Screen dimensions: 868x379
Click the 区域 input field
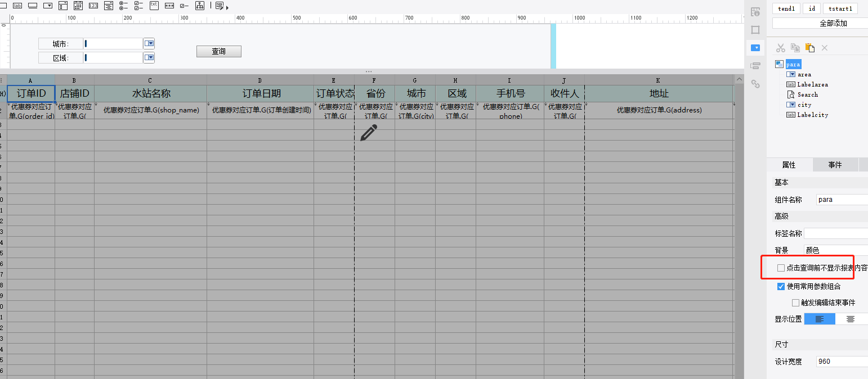click(x=113, y=57)
